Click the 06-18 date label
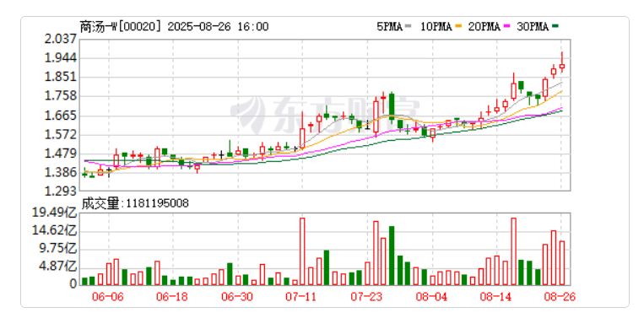 click(x=172, y=297)
